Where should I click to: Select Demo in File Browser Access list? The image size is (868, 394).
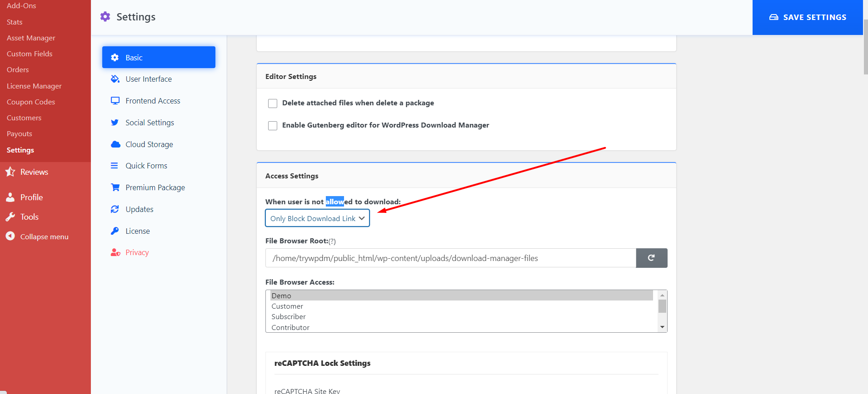(461, 295)
